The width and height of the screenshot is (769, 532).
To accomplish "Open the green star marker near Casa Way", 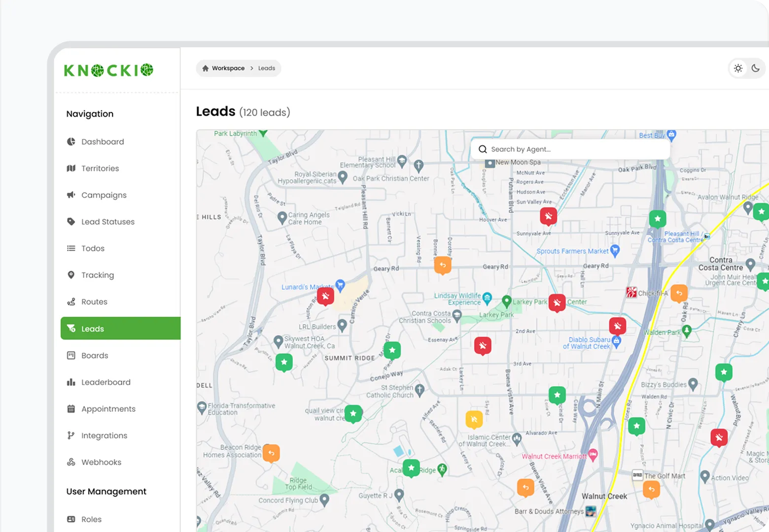I will 557,395.
